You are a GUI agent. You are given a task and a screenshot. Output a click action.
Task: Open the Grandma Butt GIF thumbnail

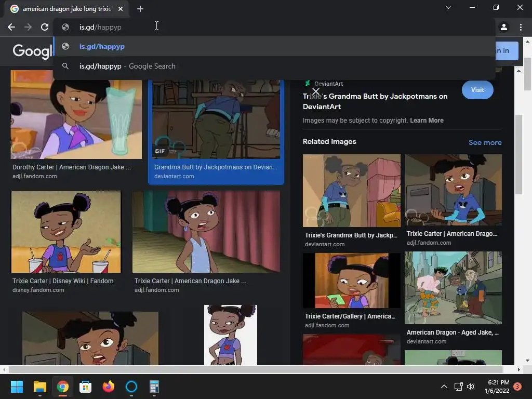point(216,119)
